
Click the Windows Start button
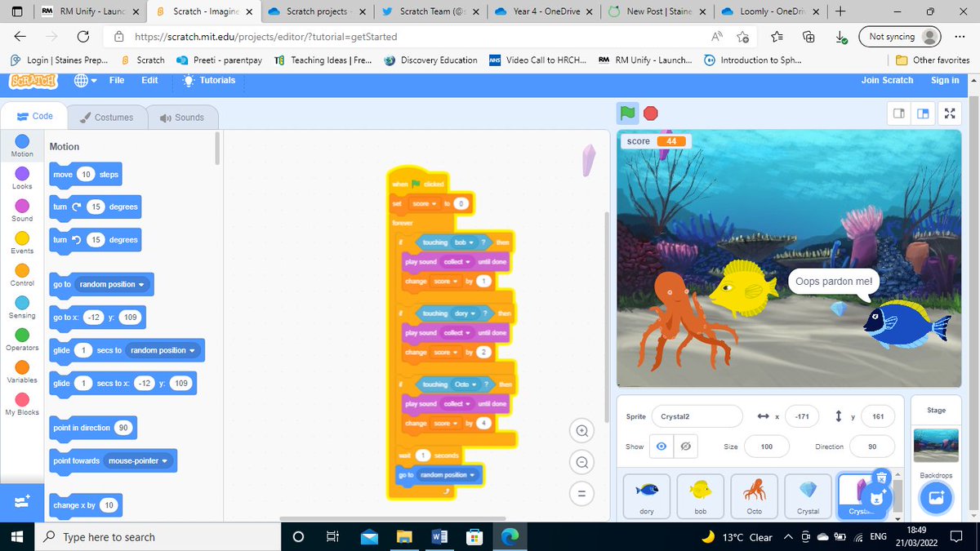tap(19, 536)
